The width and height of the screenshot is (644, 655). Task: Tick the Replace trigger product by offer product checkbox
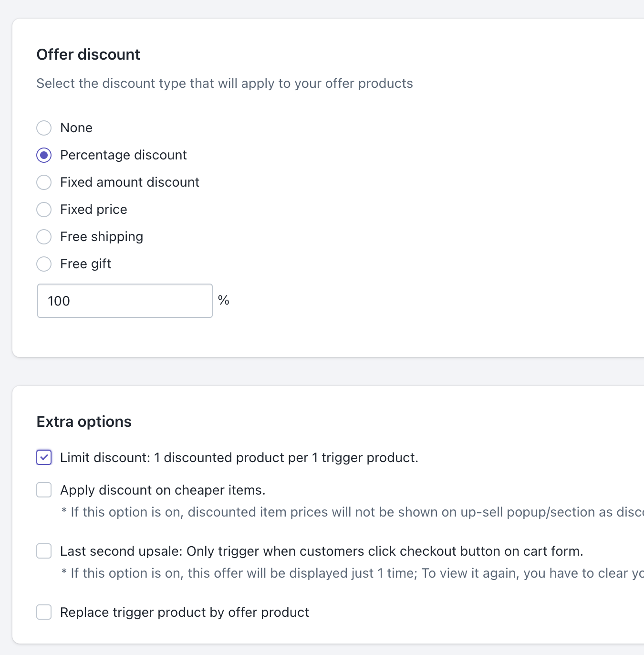(x=44, y=612)
